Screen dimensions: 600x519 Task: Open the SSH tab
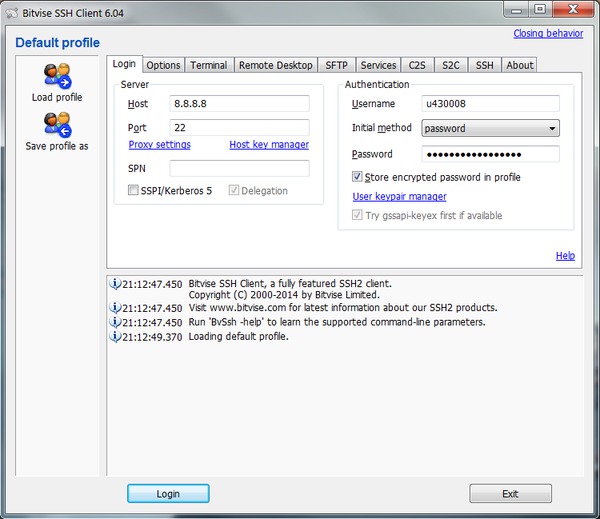[x=484, y=65]
